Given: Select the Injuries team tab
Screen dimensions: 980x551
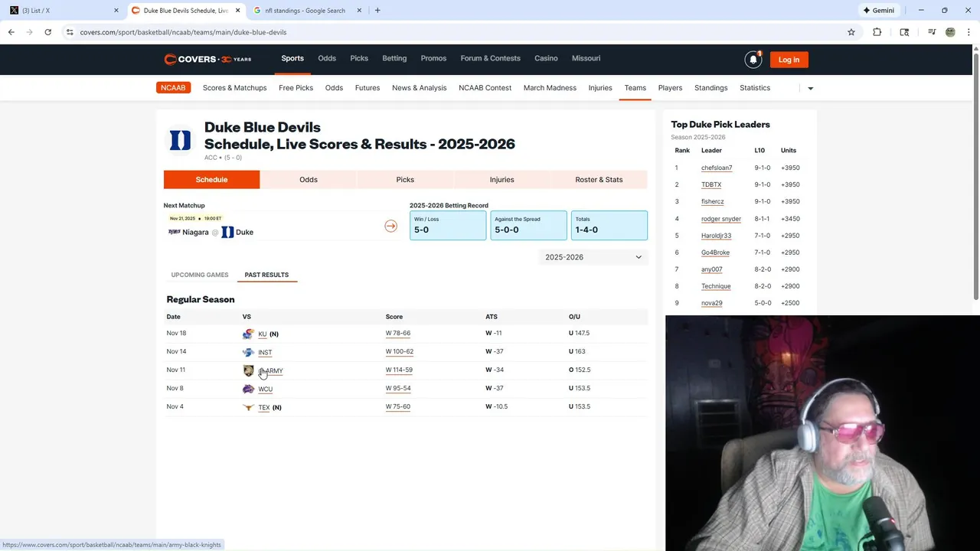Looking at the screenshot, I should (x=502, y=180).
